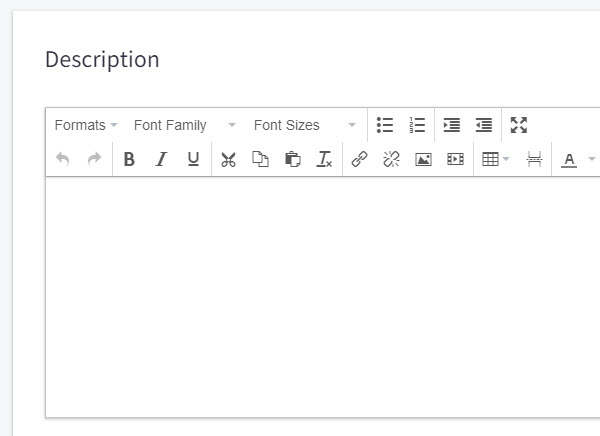The width and height of the screenshot is (600, 436).
Task: Remove link with unlink icon
Action: pyautogui.click(x=391, y=159)
